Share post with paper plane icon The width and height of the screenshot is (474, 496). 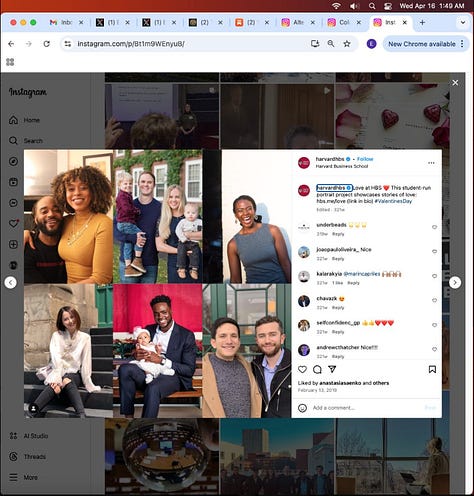[332, 369]
